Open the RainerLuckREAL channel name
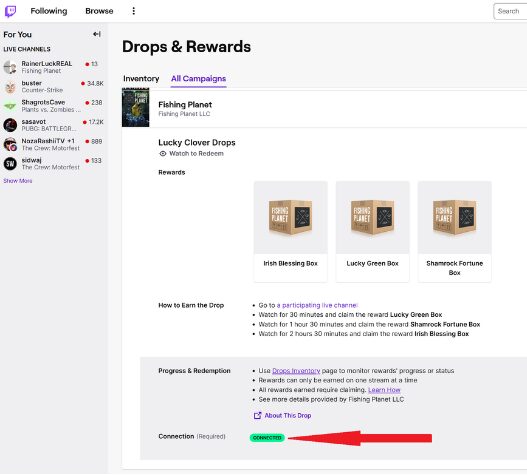The image size is (527, 475). pos(47,64)
